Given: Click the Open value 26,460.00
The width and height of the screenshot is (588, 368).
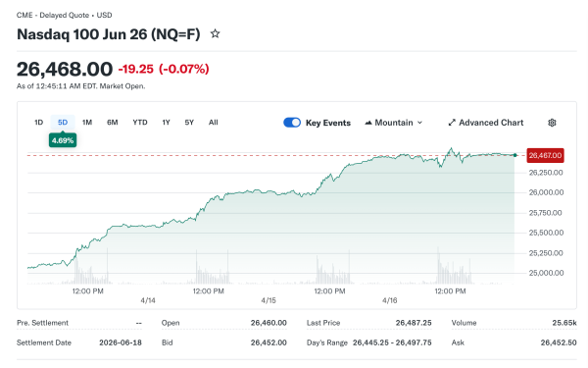Looking at the screenshot, I should 269,323.
